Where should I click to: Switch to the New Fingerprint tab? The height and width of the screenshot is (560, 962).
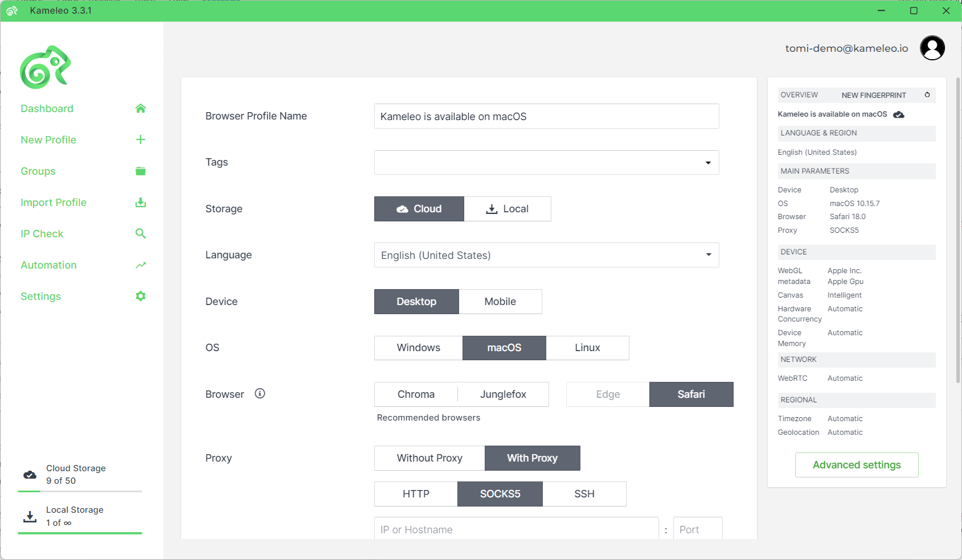[873, 95]
